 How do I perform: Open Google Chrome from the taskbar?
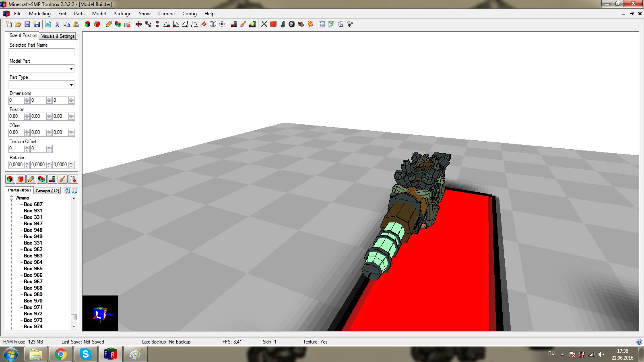pos(61,354)
